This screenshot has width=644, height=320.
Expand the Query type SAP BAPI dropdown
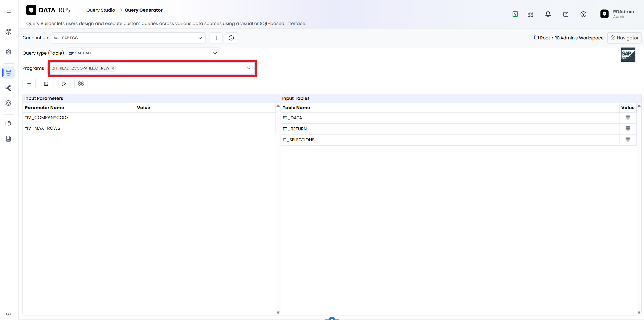pyautogui.click(x=215, y=53)
